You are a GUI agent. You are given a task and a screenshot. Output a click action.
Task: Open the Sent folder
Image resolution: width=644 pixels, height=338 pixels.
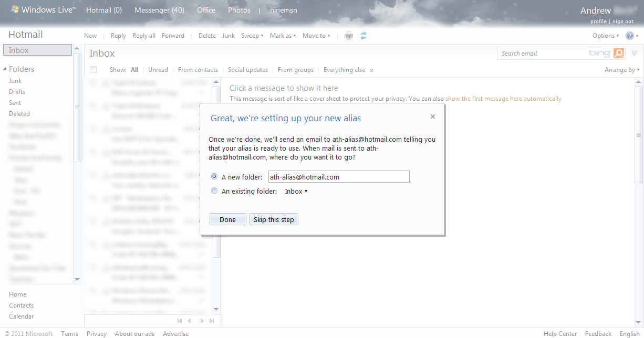coord(15,103)
